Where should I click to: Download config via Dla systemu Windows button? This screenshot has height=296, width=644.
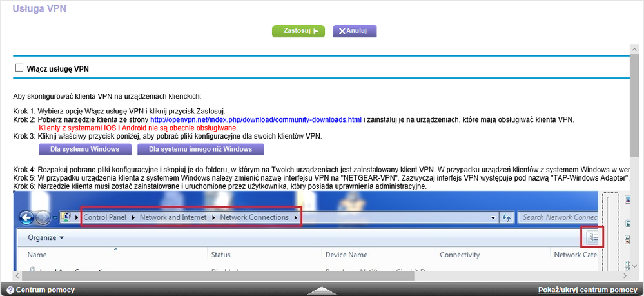(x=85, y=150)
